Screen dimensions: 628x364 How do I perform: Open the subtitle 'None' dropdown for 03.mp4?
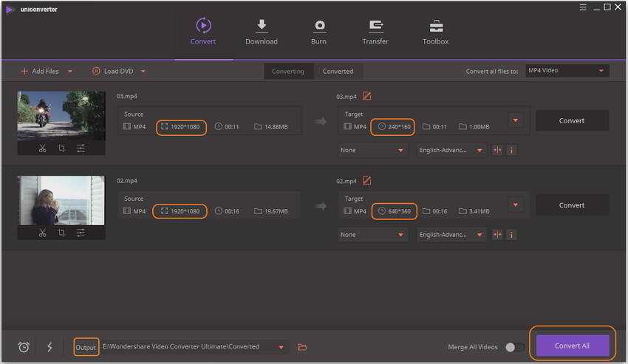tap(373, 150)
